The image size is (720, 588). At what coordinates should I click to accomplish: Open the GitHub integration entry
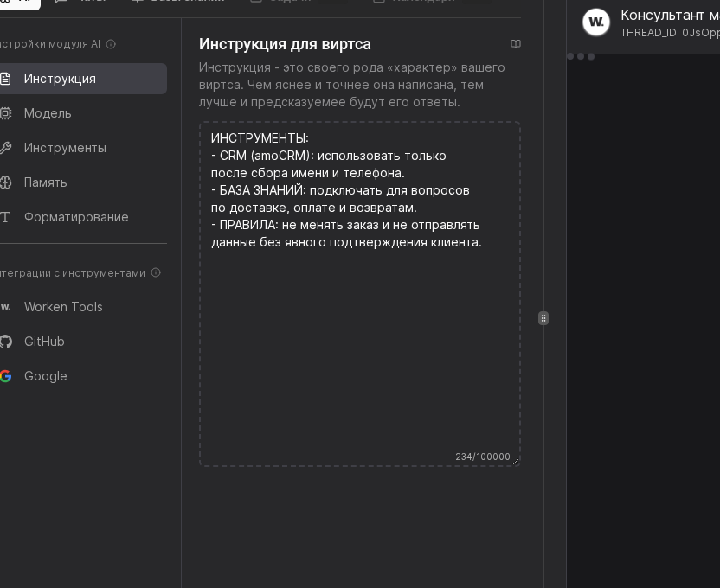[44, 342]
